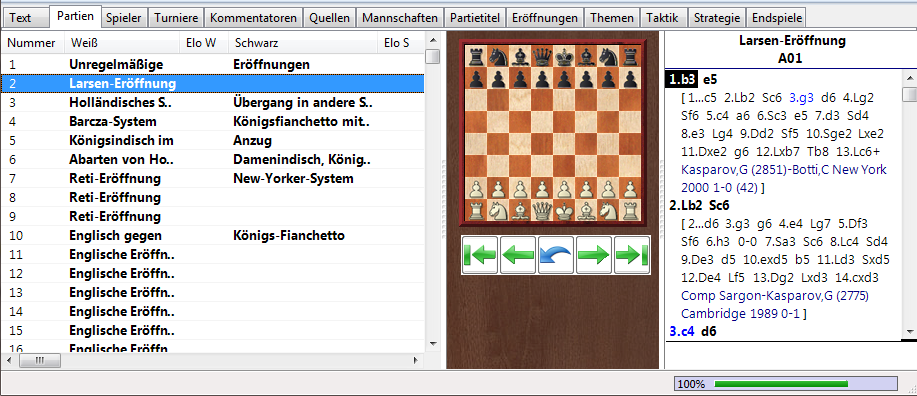
Task: Select the white king on the chessboard
Action: [565, 209]
